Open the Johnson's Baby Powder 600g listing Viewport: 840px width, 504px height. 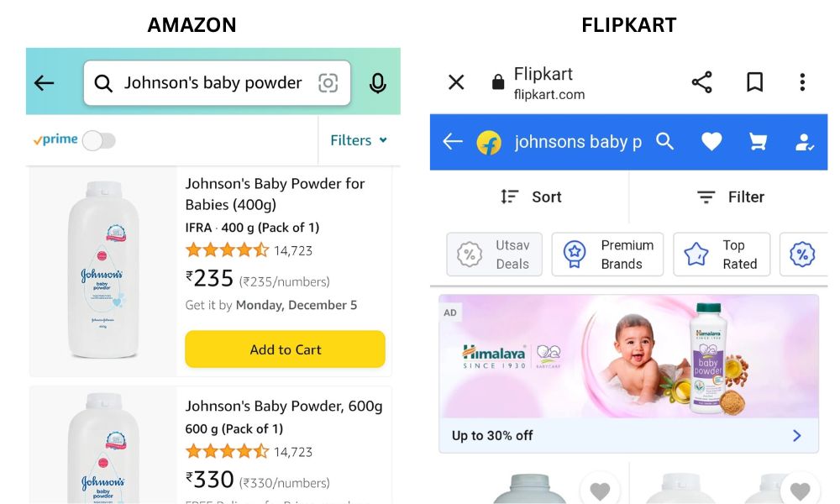coord(284,406)
